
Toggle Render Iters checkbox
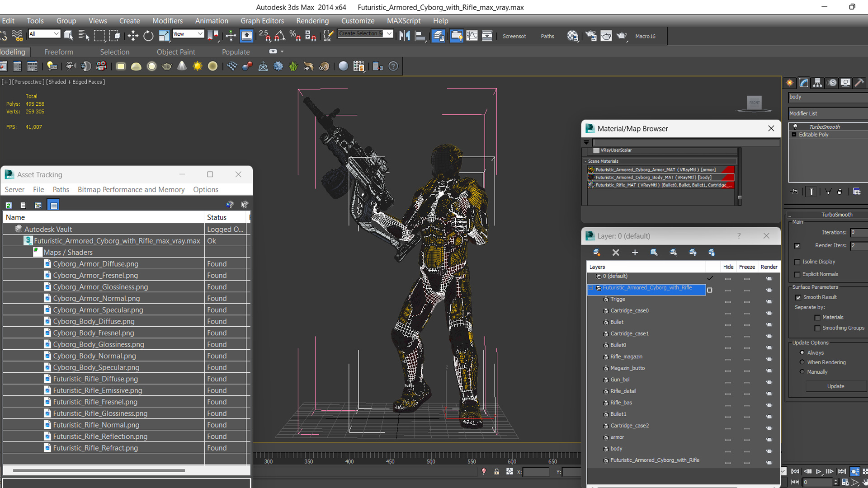(797, 246)
